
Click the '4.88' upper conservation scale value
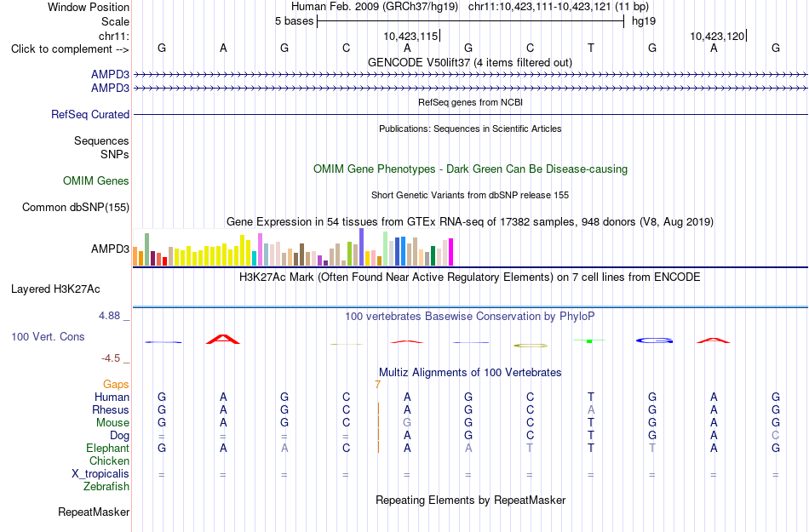pyautogui.click(x=109, y=316)
